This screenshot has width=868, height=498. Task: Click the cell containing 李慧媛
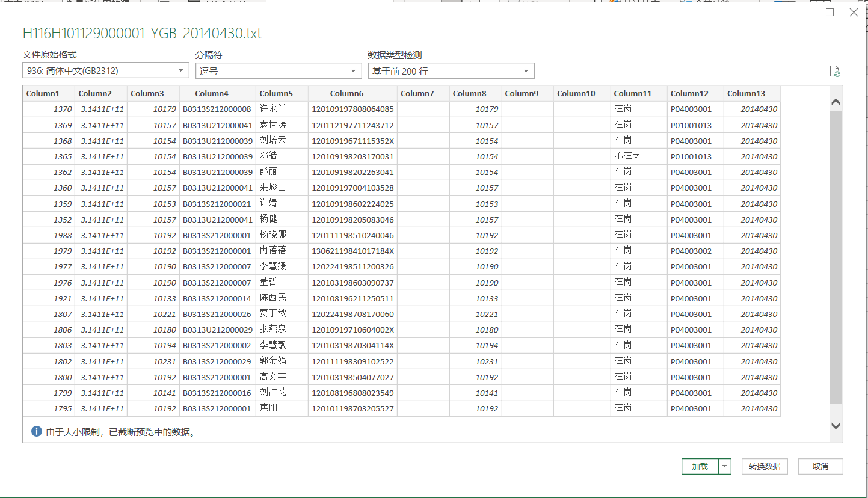pyautogui.click(x=282, y=266)
